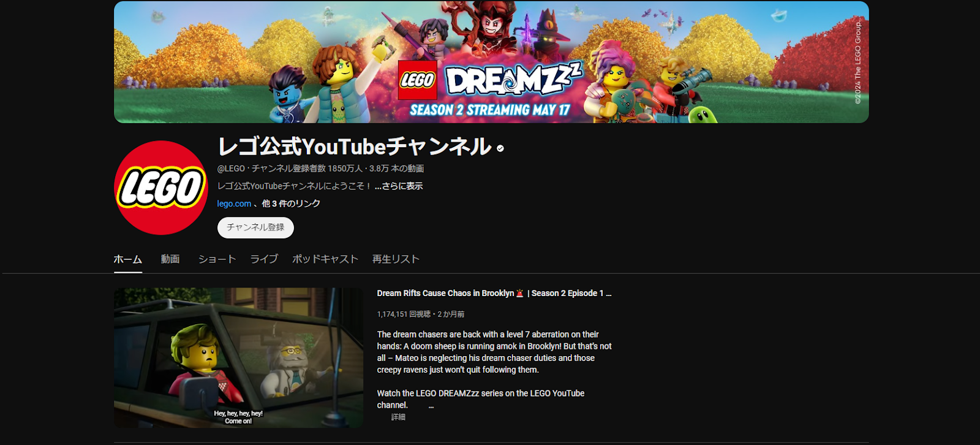Click the チャンネル登録者数 1850万人 text

point(307,169)
